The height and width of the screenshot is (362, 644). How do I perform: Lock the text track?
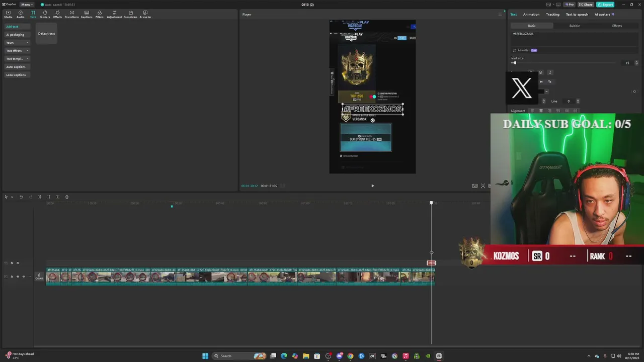(x=12, y=263)
